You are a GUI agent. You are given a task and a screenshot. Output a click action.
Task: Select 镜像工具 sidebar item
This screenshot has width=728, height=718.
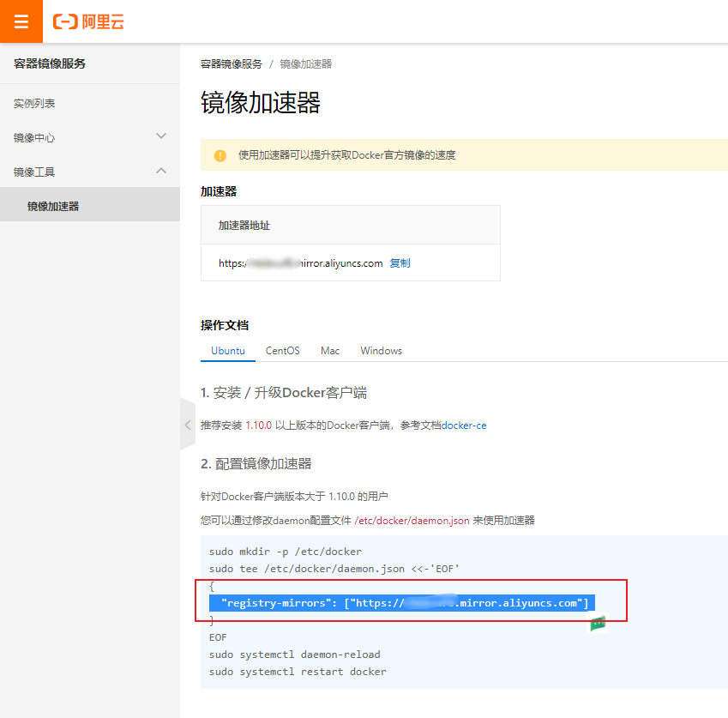pyautogui.click(x=34, y=172)
